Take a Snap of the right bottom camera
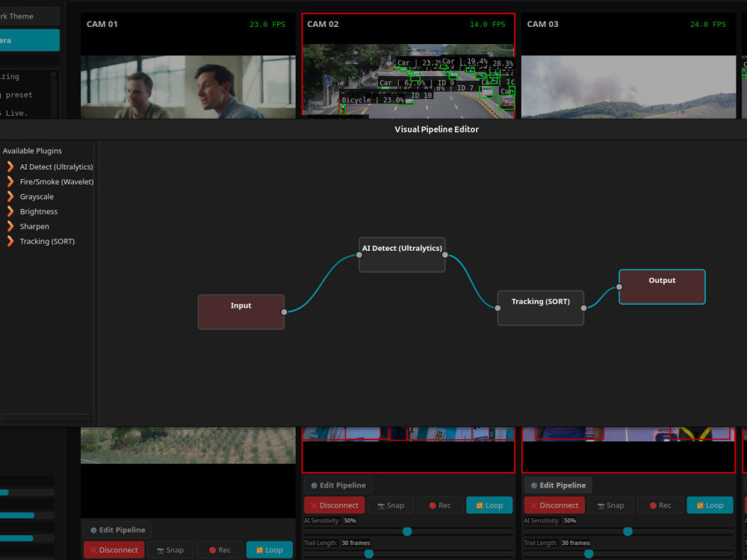The width and height of the screenshot is (747, 560). (x=611, y=505)
